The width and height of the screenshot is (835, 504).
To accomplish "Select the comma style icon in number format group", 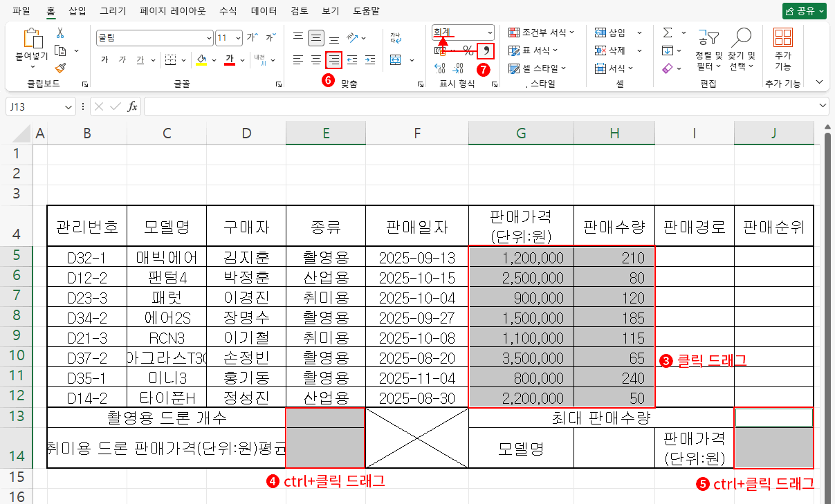I will [x=486, y=50].
